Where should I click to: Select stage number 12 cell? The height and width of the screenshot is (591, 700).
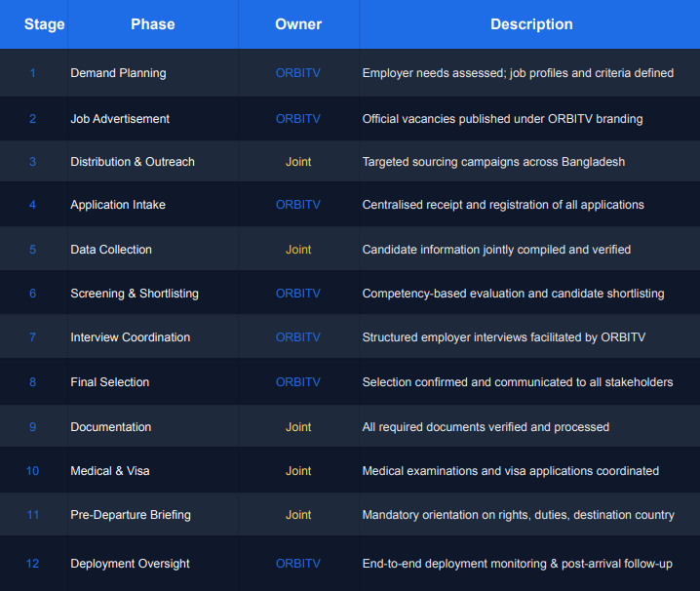[x=32, y=564]
